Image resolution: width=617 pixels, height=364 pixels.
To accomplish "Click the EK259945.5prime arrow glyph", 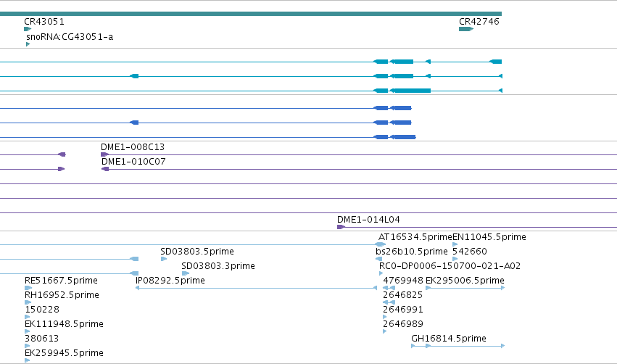I will coord(27,360).
